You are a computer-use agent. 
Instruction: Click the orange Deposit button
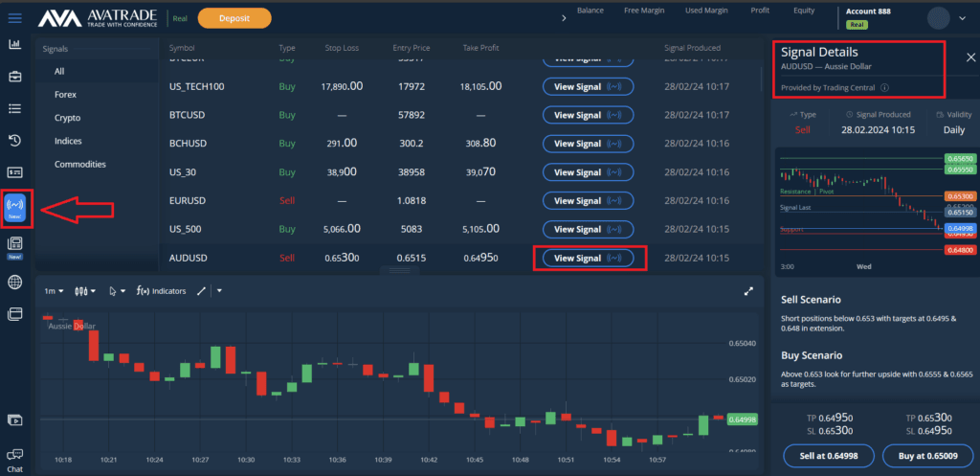[234, 18]
